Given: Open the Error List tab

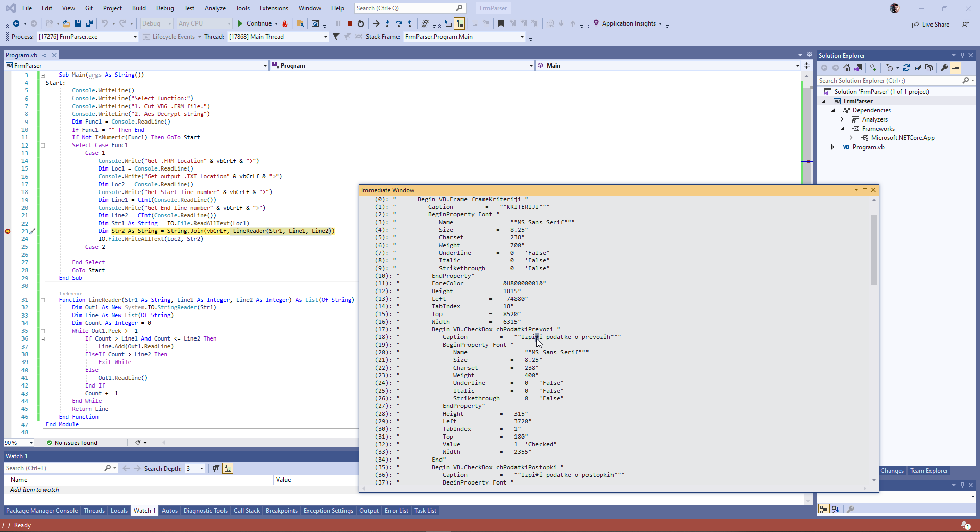Looking at the screenshot, I should (397, 511).
